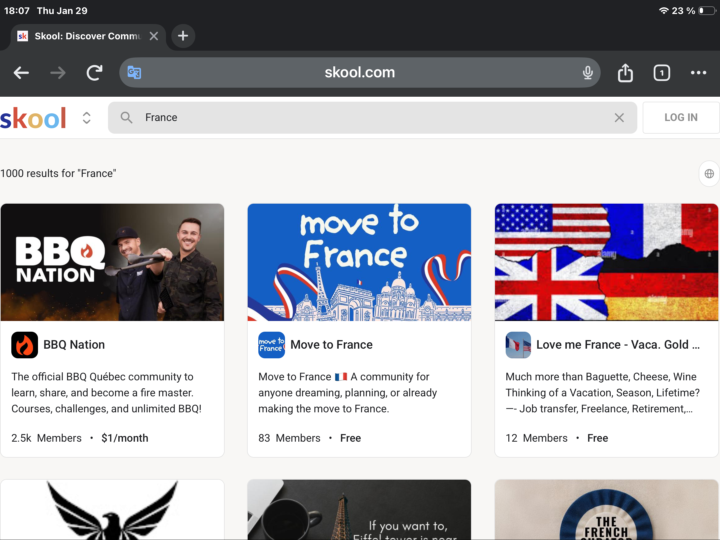Tap the translate icon in address bar

point(134,73)
